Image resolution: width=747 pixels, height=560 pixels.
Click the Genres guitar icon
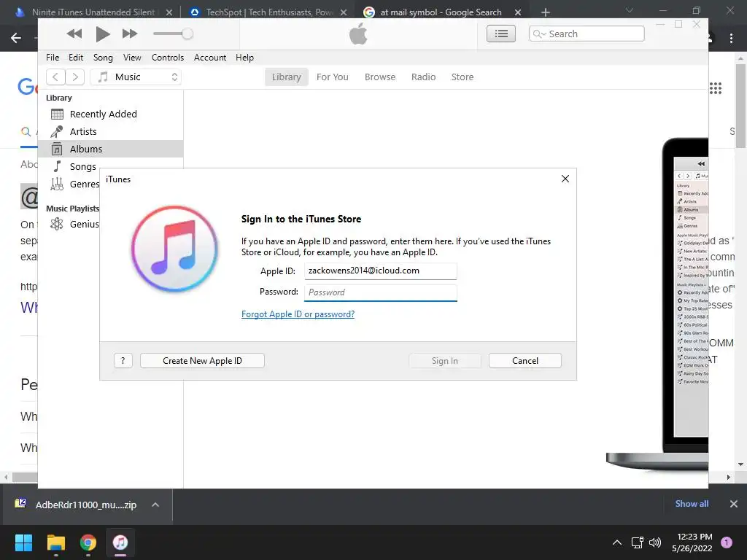coord(57,184)
